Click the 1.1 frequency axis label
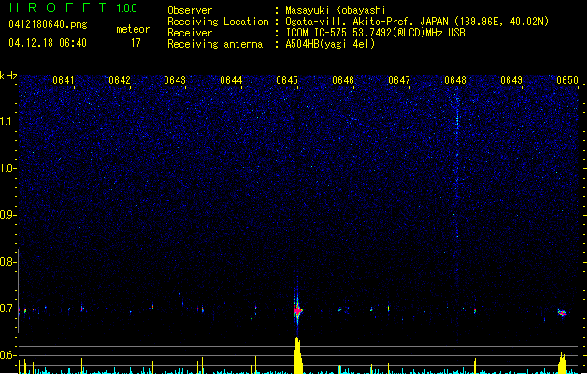588x374 pixels. click(x=7, y=122)
